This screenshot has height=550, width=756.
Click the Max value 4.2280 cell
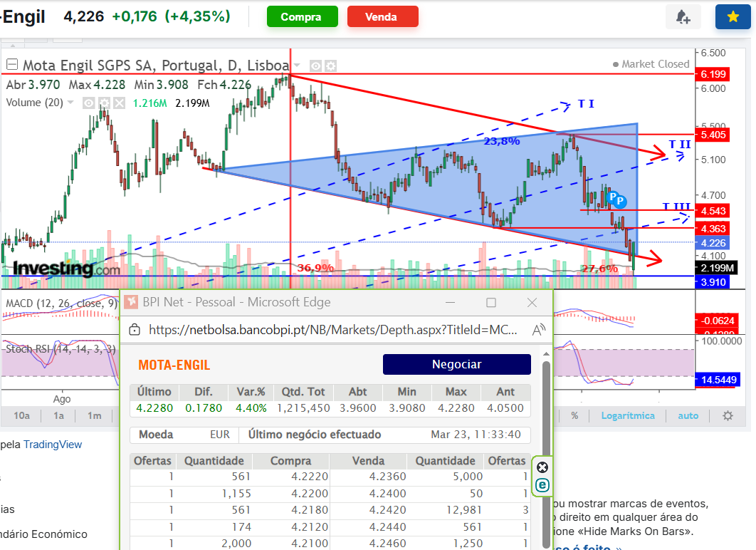[x=456, y=408]
